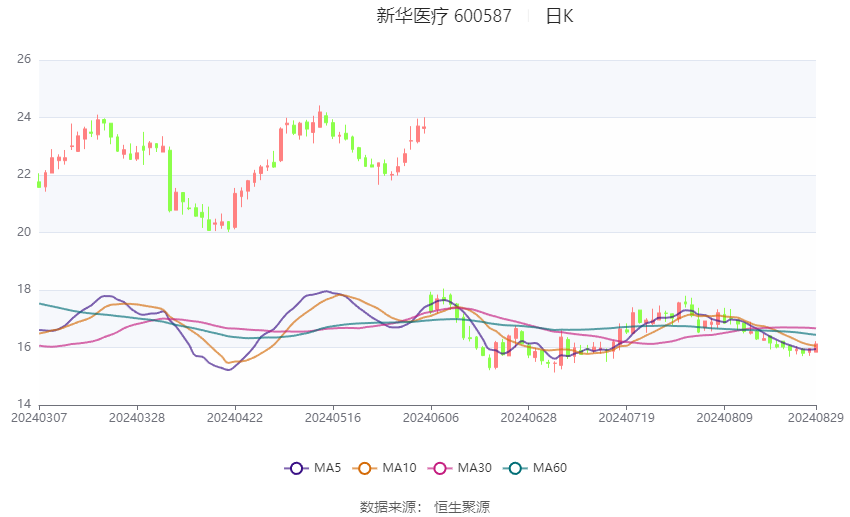
Task: Click the 日K label in the title
Action: pos(559,16)
